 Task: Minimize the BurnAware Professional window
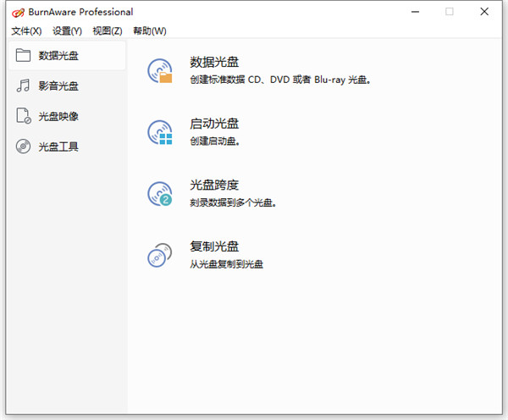[415, 12]
